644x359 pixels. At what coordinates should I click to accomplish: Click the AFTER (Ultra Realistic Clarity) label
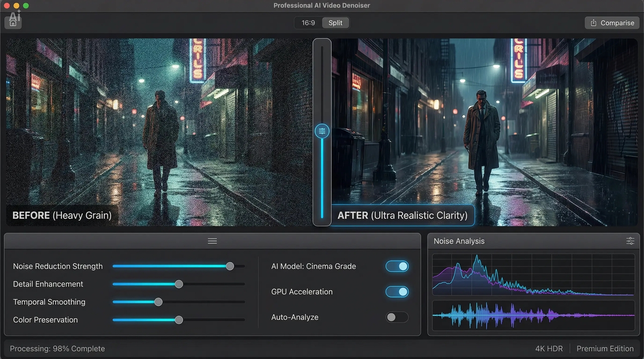(x=402, y=216)
